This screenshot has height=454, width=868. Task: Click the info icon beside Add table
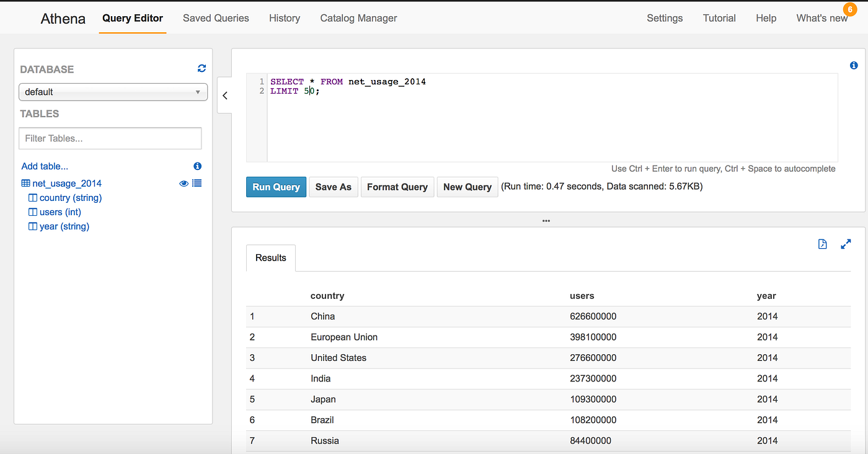pyautogui.click(x=197, y=166)
